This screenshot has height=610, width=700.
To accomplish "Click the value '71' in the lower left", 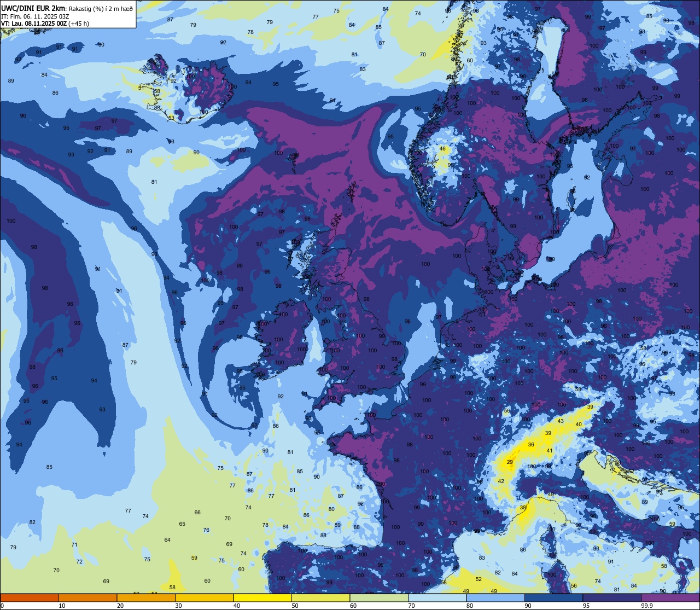I will point(74,544).
